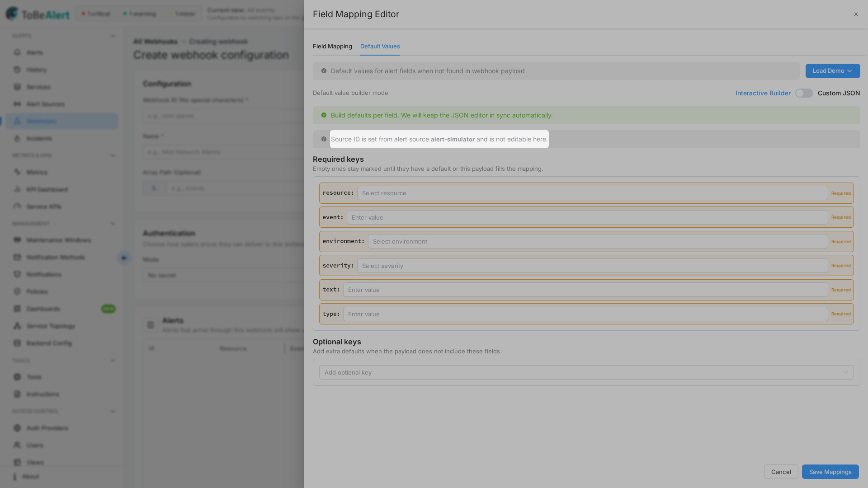Open KPI Dashboard in the sidebar

pyautogui.click(x=62, y=189)
